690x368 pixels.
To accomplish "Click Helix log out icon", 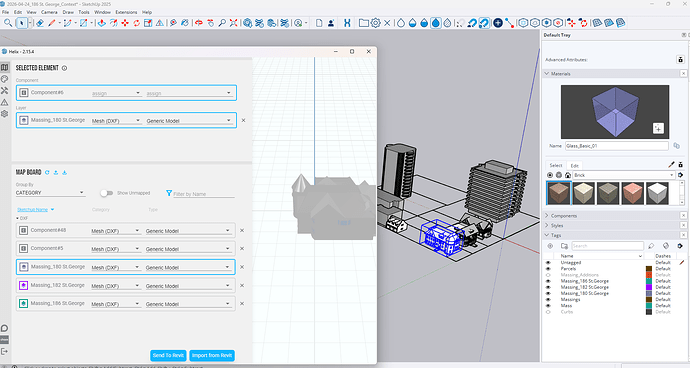I will pyautogui.click(x=4, y=351).
